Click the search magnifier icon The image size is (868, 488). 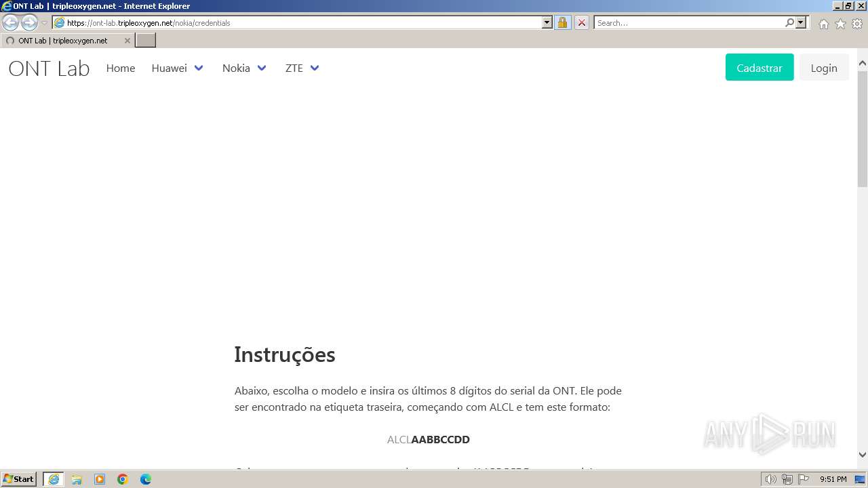pos(789,22)
